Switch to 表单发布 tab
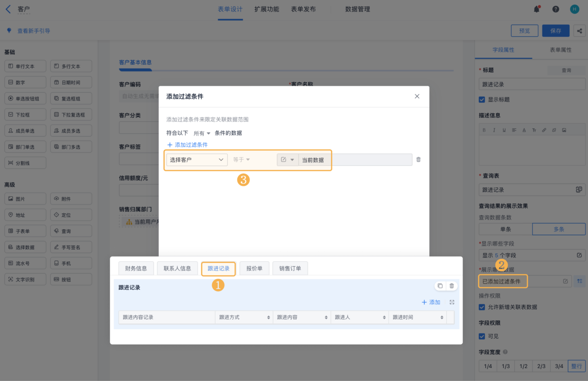588x381 pixels. (x=303, y=9)
